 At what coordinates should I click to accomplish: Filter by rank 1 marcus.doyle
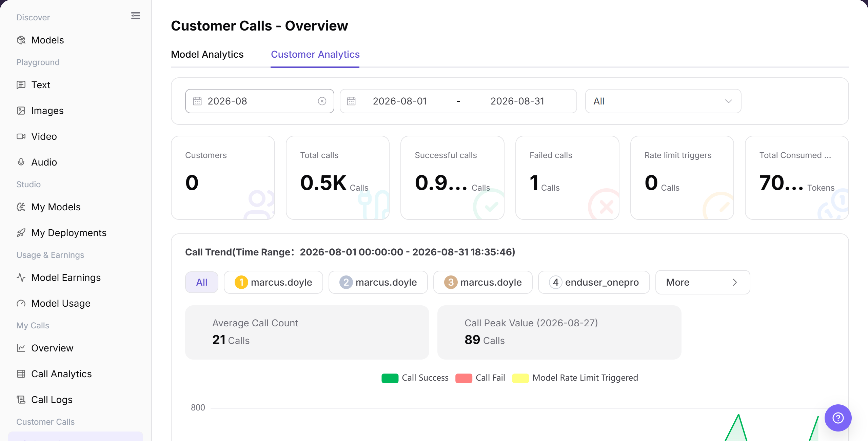[x=273, y=282]
